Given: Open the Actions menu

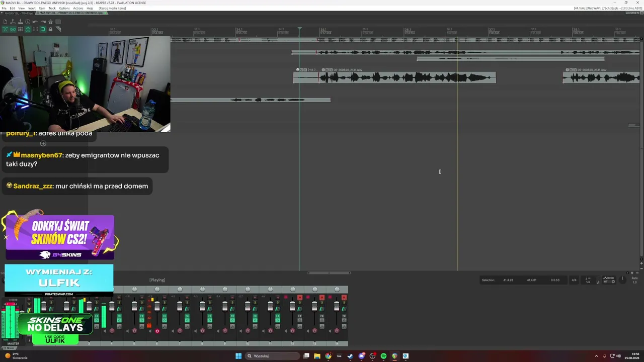Looking at the screenshot, I should point(78,8).
